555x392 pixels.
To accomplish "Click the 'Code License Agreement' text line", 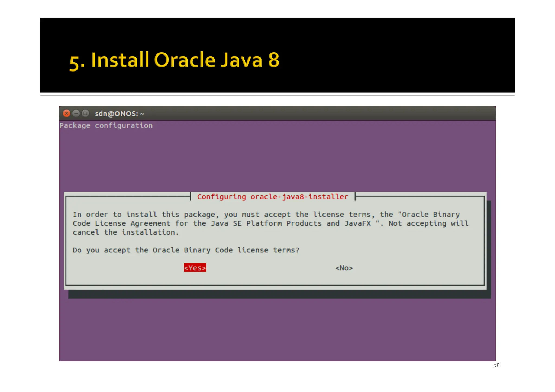I will pyautogui.click(x=270, y=223).
